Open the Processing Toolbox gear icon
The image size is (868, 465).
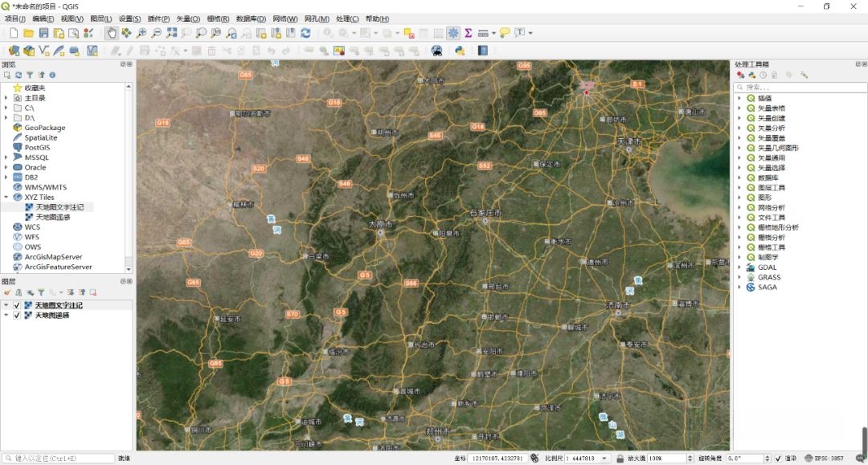pos(453,33)
